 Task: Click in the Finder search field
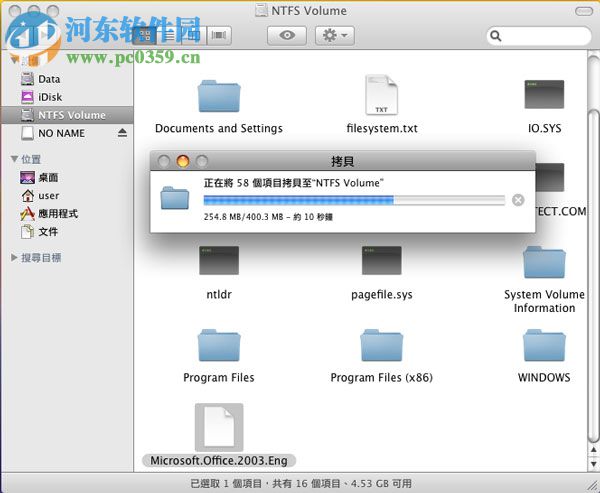(x=539, y=36)
